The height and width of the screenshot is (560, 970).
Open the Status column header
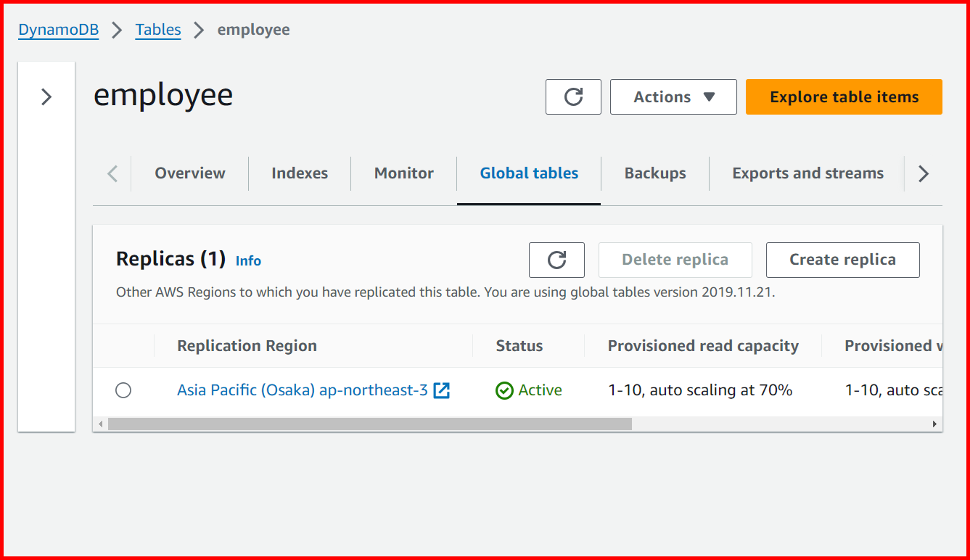(518, 346)
